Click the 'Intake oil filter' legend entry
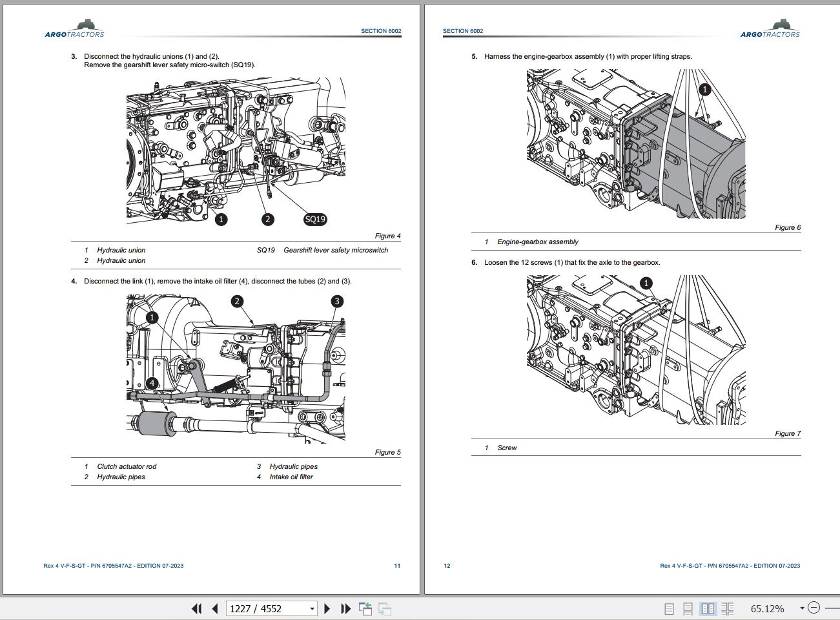Image resolution: width=840 pixels, height=620 pixels. 291,477
